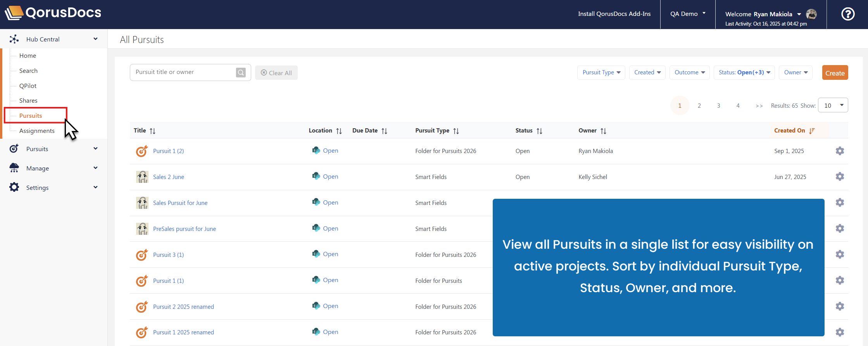Open QPilot from the sidebar

click(28, 86)
